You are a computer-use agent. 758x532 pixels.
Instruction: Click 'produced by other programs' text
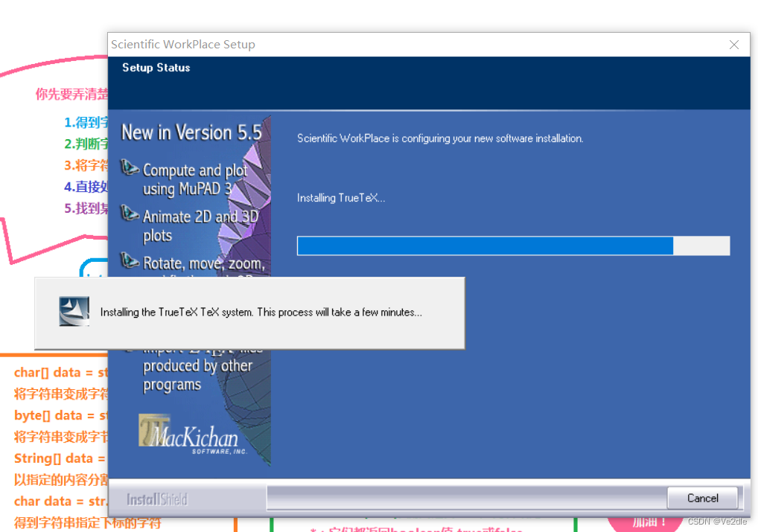click(x=198, y=375)
